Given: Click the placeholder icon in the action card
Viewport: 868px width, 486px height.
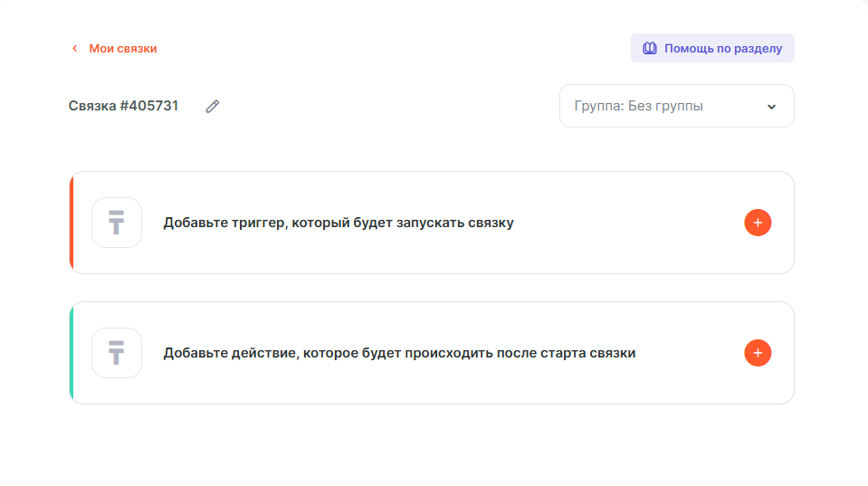Looking at the screenshot, I should coord(117,353).
